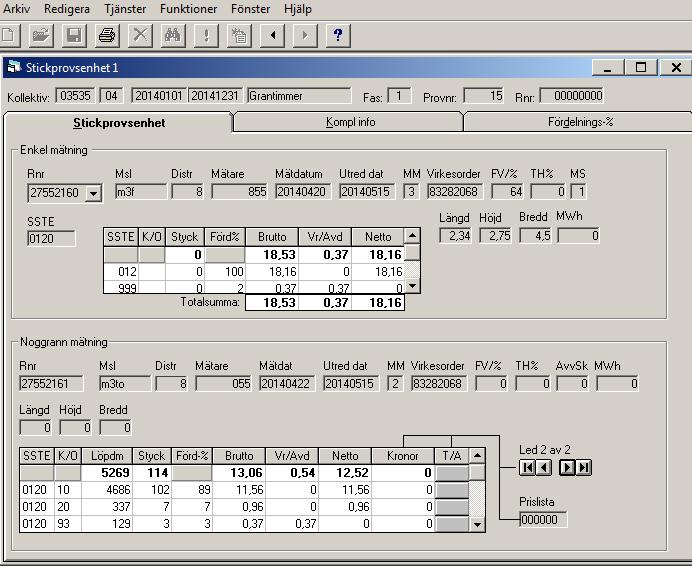Switch to the Stickprovsenhet tab
This screenshot has width=692, height=566.
[x=119, y=122]
